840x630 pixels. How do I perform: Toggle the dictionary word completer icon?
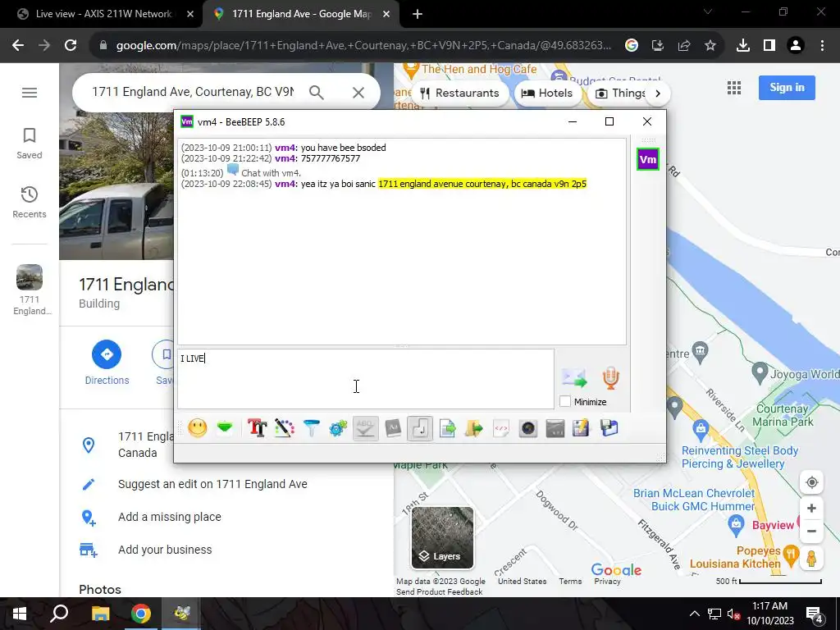coord(393,428)
